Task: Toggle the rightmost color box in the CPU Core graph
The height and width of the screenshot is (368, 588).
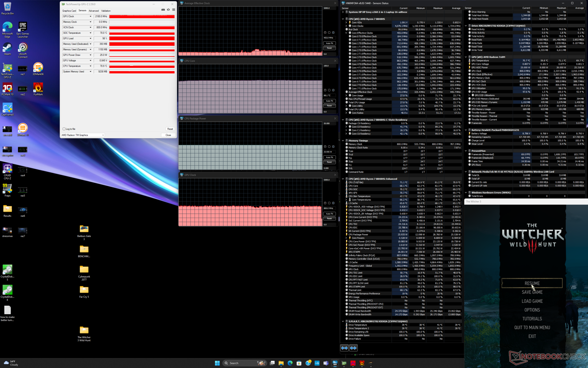Action: tap(333, 90)
